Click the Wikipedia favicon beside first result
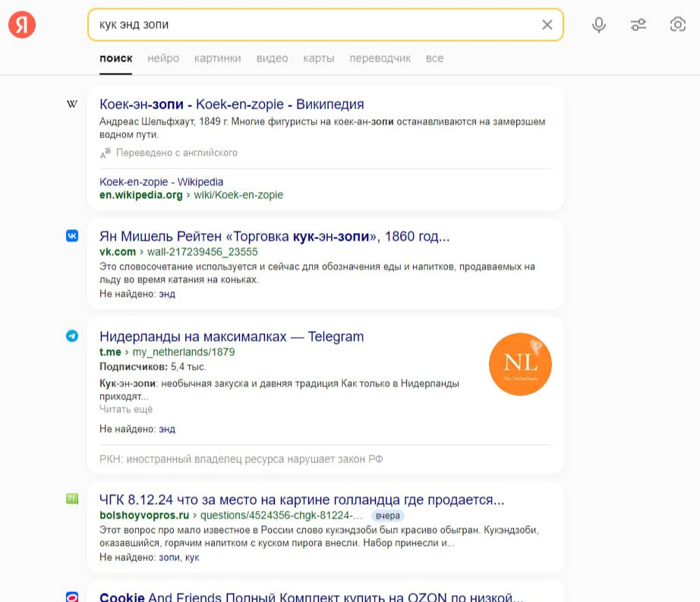This screenshot has height=602, width=700. [72, 104]
